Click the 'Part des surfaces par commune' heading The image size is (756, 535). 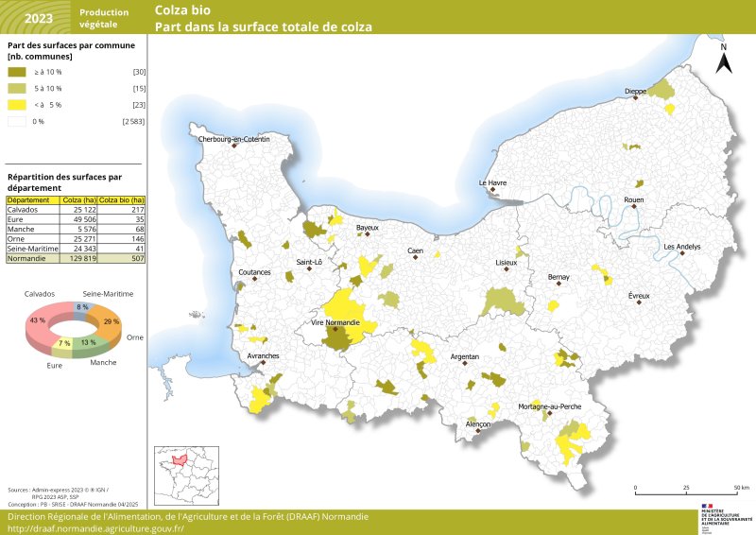coord(72,51)
